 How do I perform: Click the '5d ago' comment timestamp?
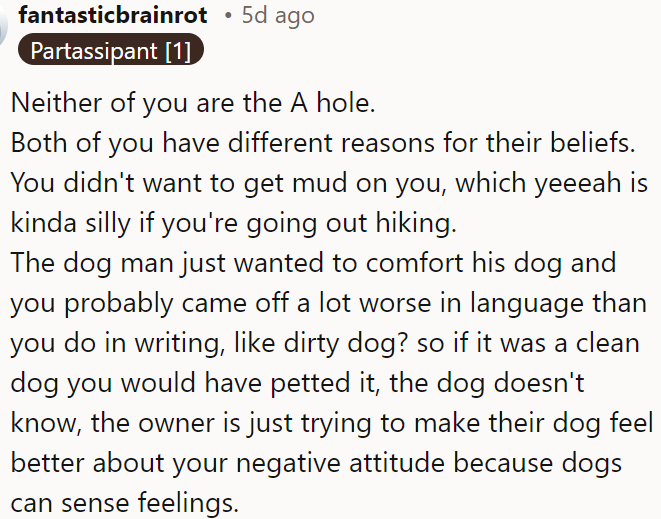point(278,16)
